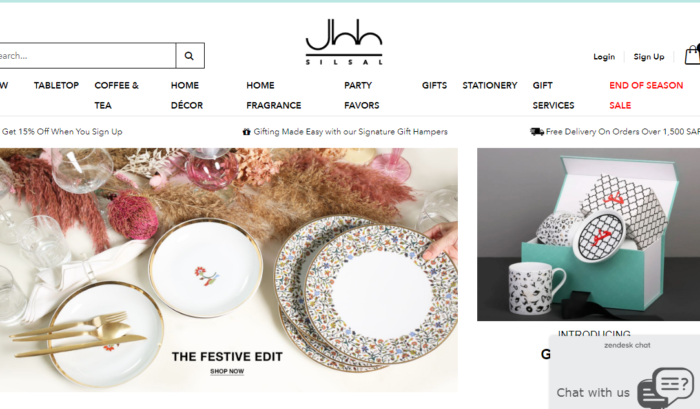Open the Gifts menu

click(x=434, y=85)
